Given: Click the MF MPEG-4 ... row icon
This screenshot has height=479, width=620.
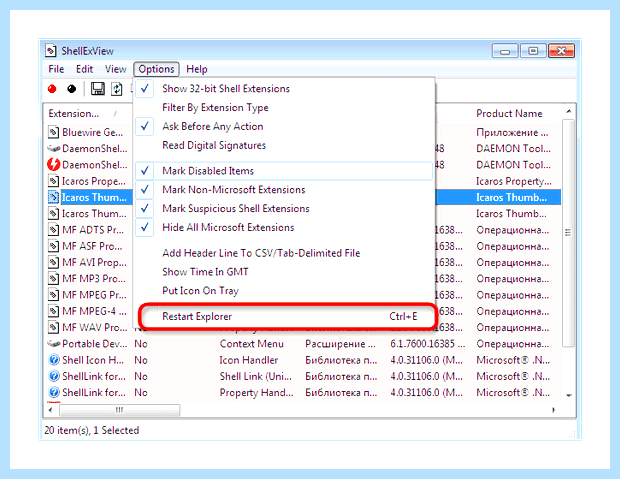Looking at the screenshot, I should point(53,310).
